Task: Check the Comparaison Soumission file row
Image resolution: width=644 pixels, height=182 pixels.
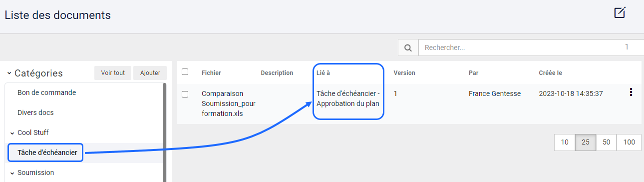Action: point(185,94)
